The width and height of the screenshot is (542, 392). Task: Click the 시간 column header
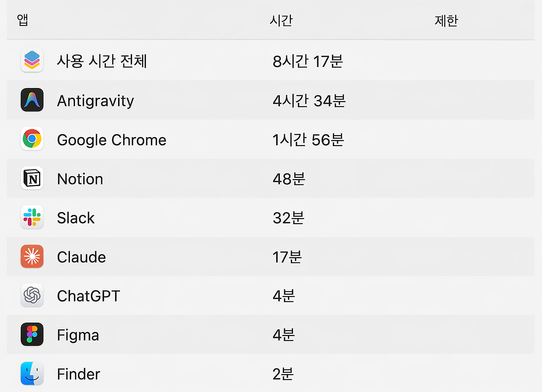pos(281,20)
